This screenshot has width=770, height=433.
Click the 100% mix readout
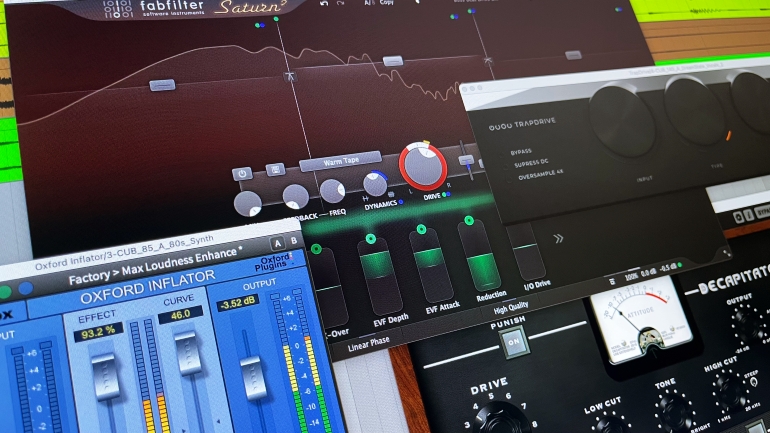point(631,276)
